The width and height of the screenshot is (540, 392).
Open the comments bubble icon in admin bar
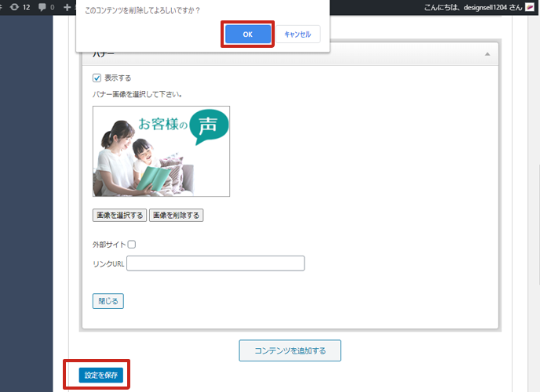[x=42, y=7]
